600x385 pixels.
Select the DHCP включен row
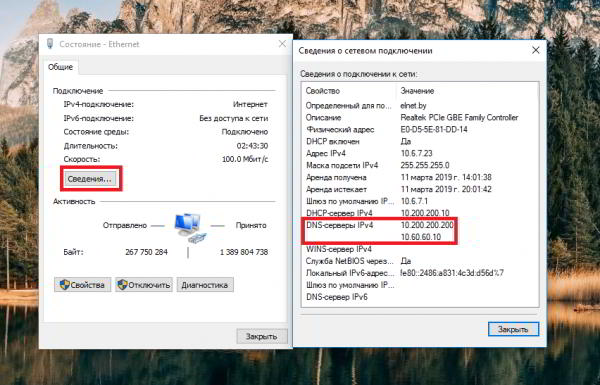(420, 142)
